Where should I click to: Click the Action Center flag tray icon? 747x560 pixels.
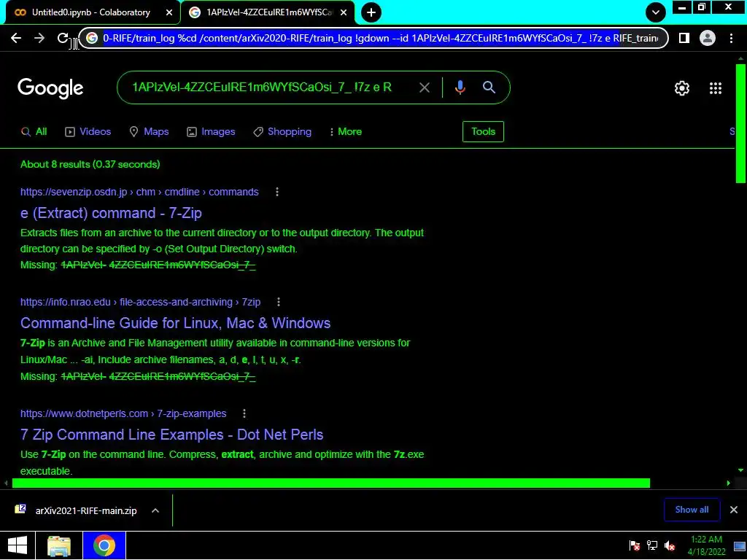pyautogui.click(x=635, y=545)
